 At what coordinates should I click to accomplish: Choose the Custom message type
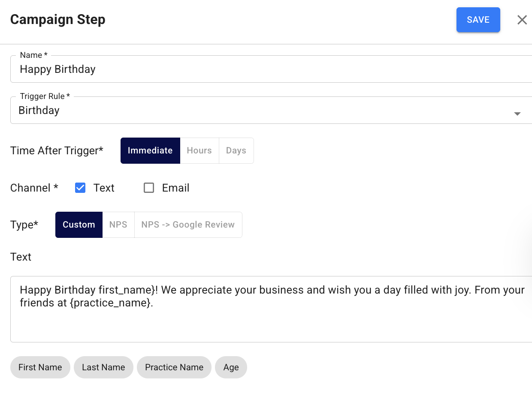click(x=79, y=225)
